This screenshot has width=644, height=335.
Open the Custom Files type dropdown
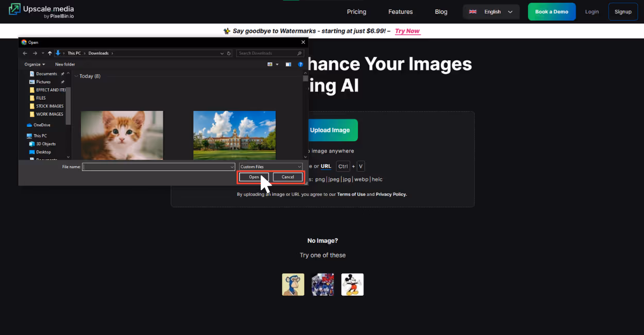271,166
